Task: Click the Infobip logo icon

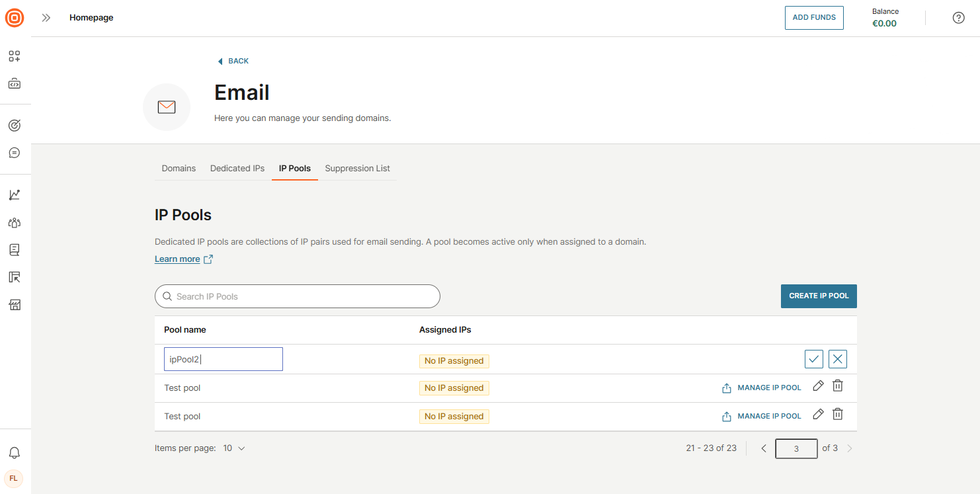Action: click(x=15, y=18)
